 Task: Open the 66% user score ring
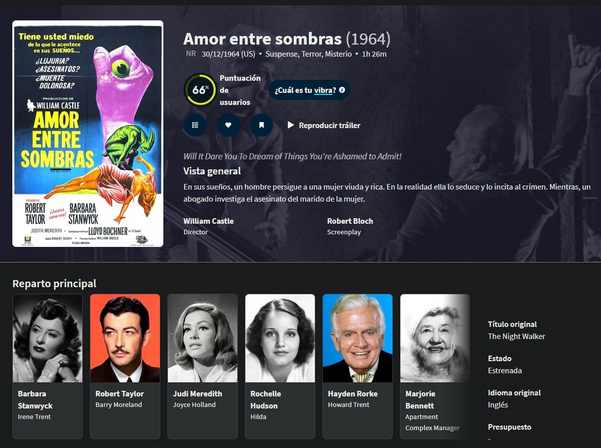click(x=200, y=90)
